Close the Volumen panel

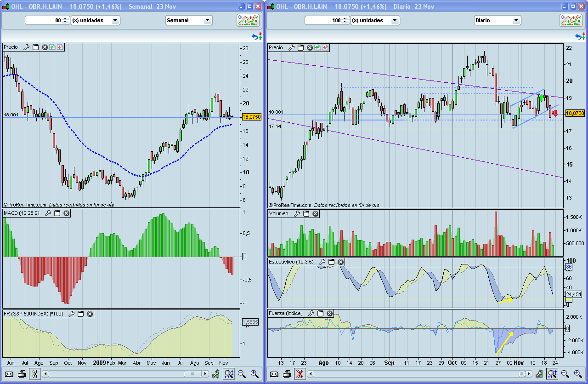coord(315,213)
